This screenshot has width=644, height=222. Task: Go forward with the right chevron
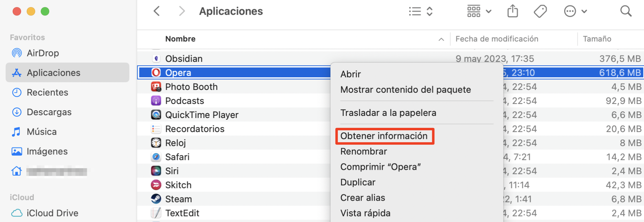click(182, 11)
